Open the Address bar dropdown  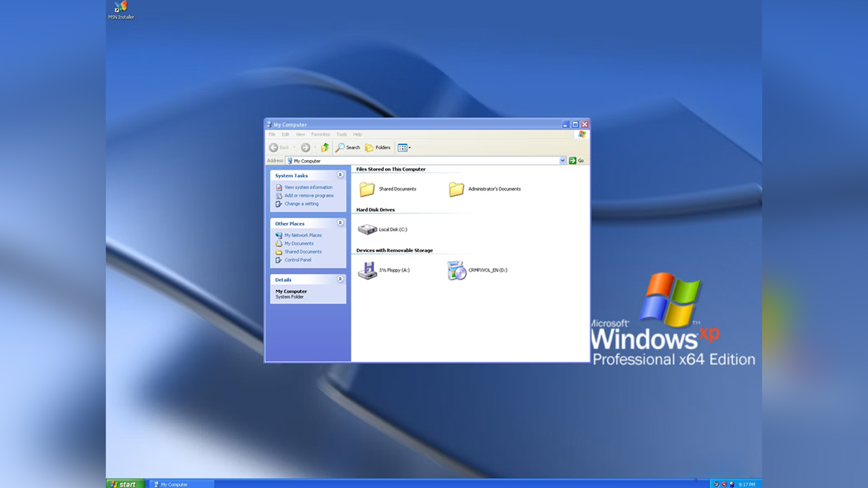(x=563, y=161)
